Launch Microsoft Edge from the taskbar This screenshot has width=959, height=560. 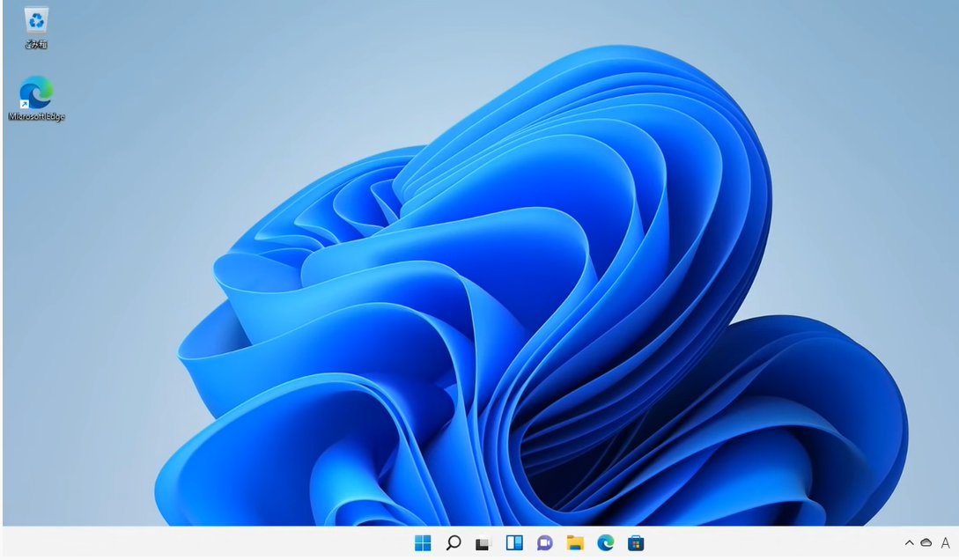(x=606, y=543)
